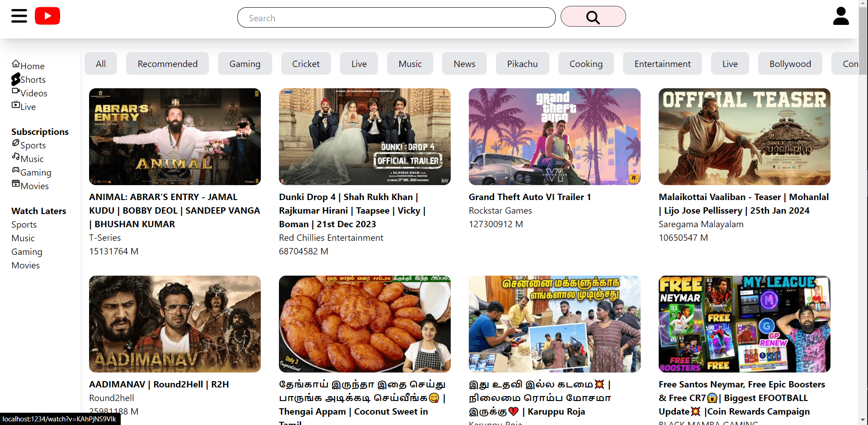Click the Live icon in sidebar
This screenshot has height=425, width=868.
coord(16,105)
